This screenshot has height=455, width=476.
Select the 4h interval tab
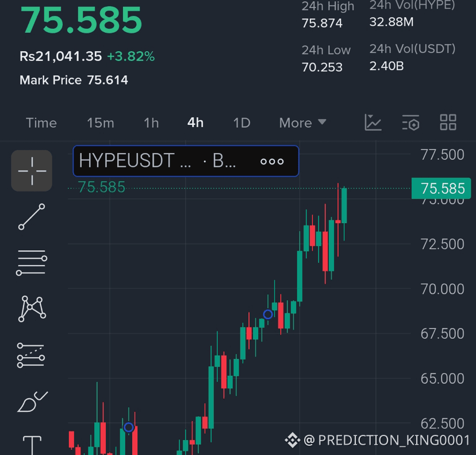[195, 123]
